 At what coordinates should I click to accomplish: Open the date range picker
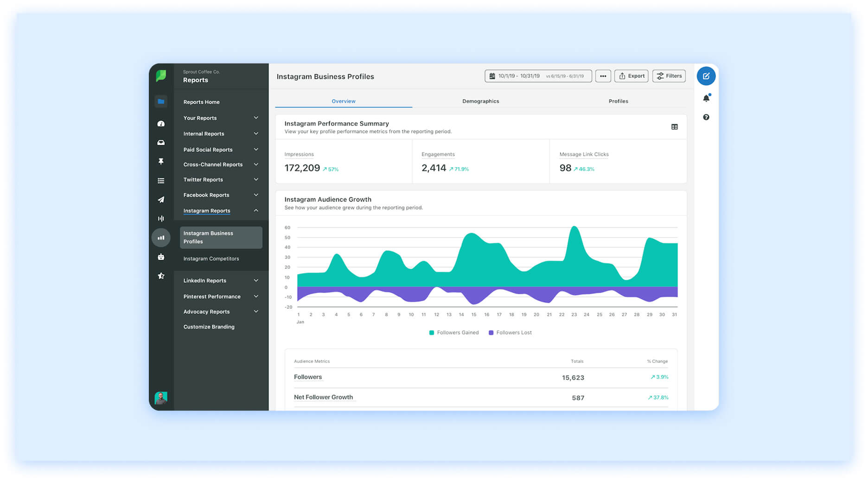[538, 76]
